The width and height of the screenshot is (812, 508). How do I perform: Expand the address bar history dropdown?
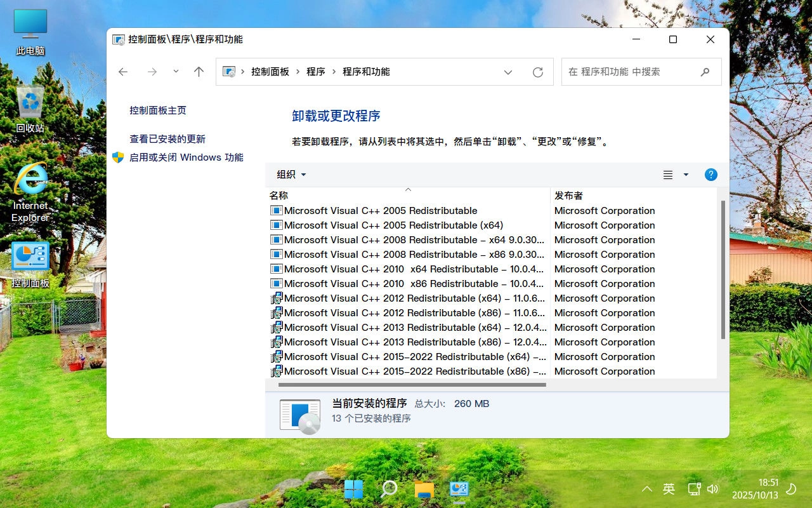508,72
